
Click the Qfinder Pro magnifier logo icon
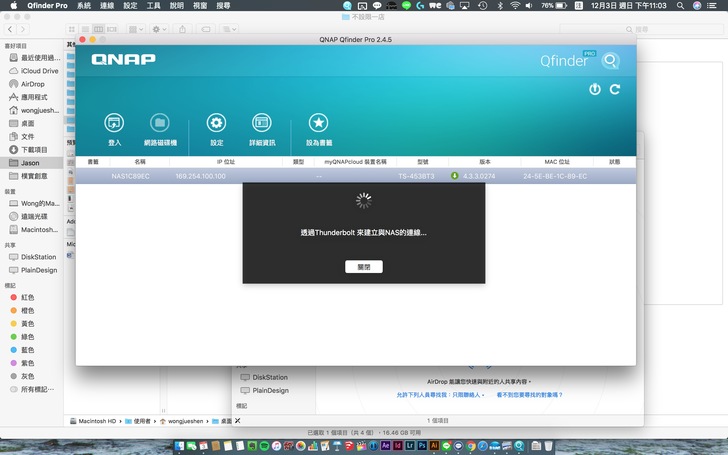(611, 60)
